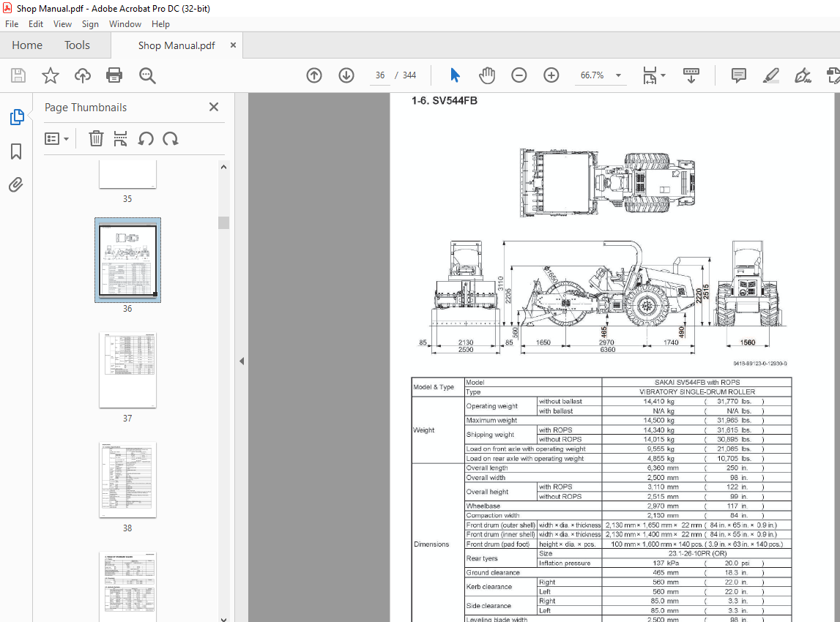
Task: Open the Bookmarks panel
Action: (16, 151)
